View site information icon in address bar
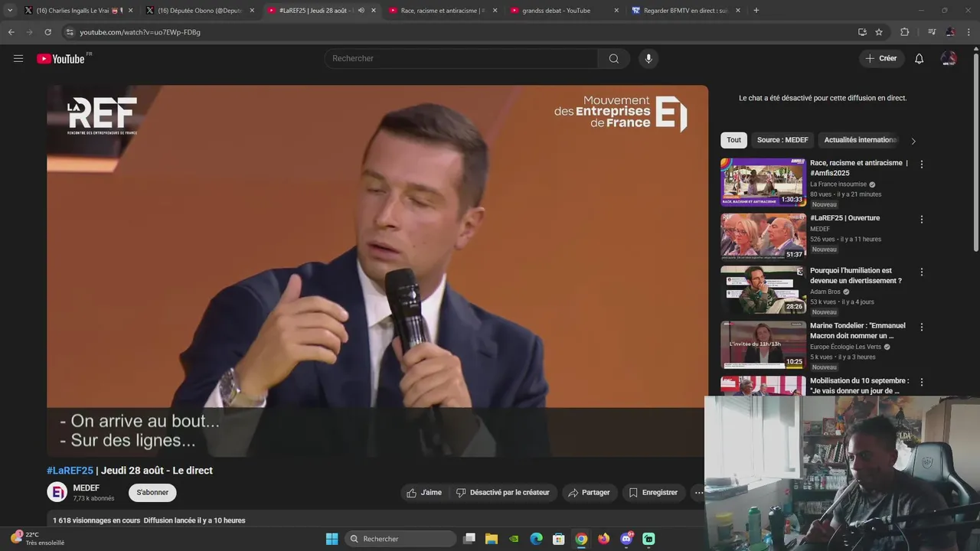 point(69,32)
